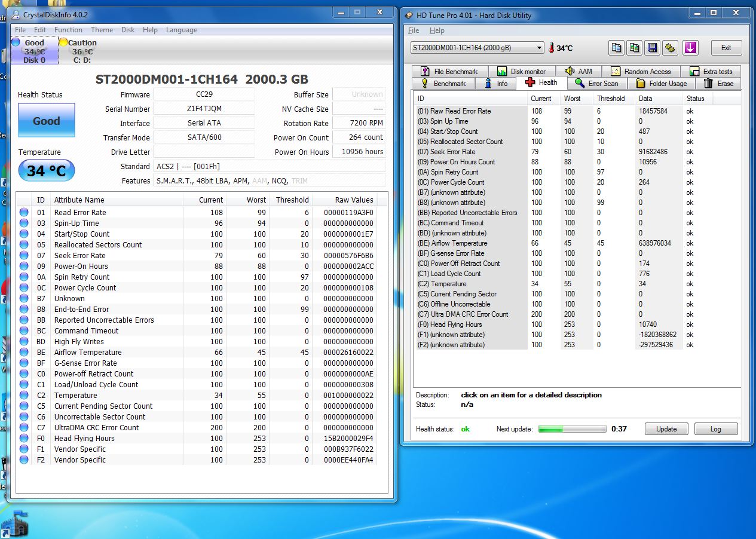Open HD Tune options wrench icon

click(x=670, y=48)
